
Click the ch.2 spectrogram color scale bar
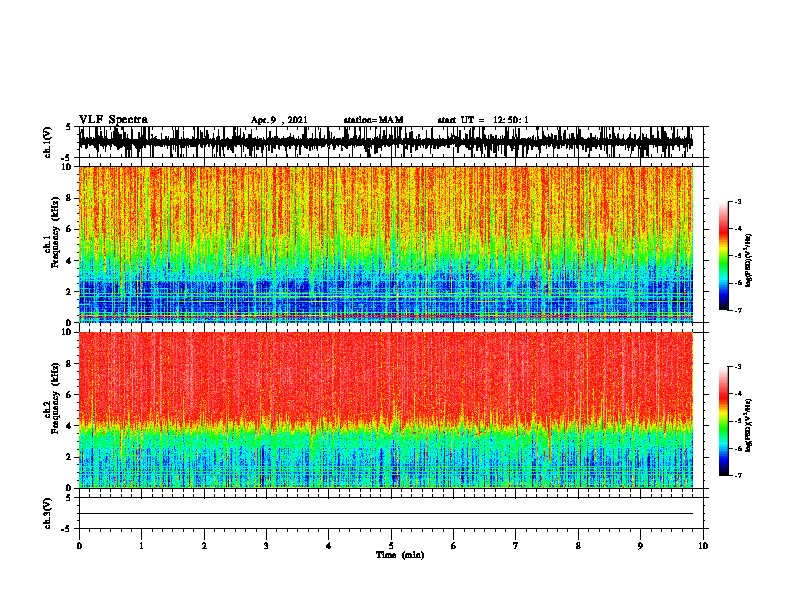[x=723, y=421]
